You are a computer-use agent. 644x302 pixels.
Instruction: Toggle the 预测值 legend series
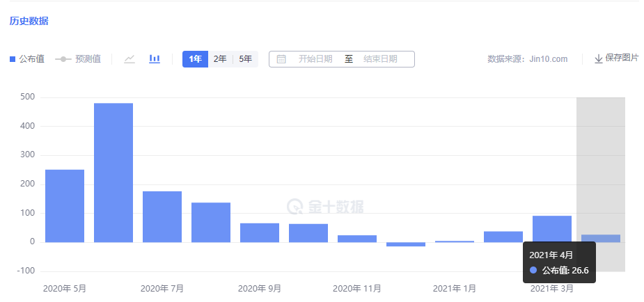(78, 59)
